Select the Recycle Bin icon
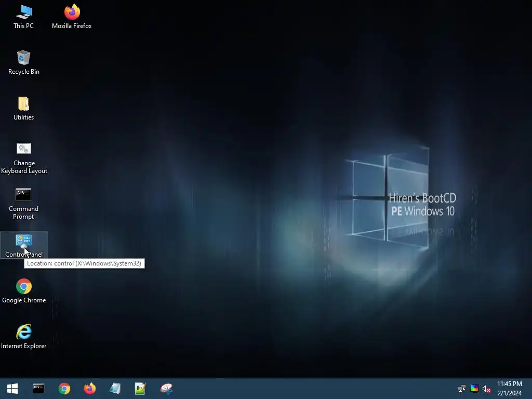This screenshot has height=399, width=532. click(24, 62)
